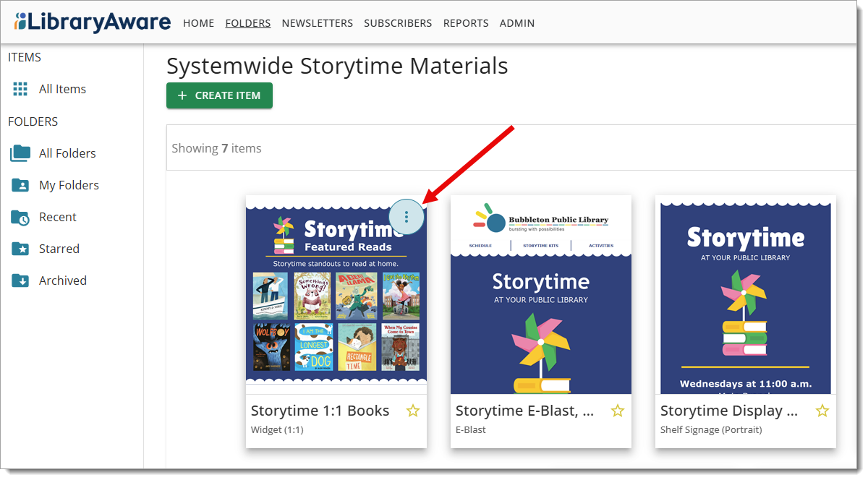Click the CREATE ITEM button
This screenshot has height=480, width=868.
(x=219, y=95)
